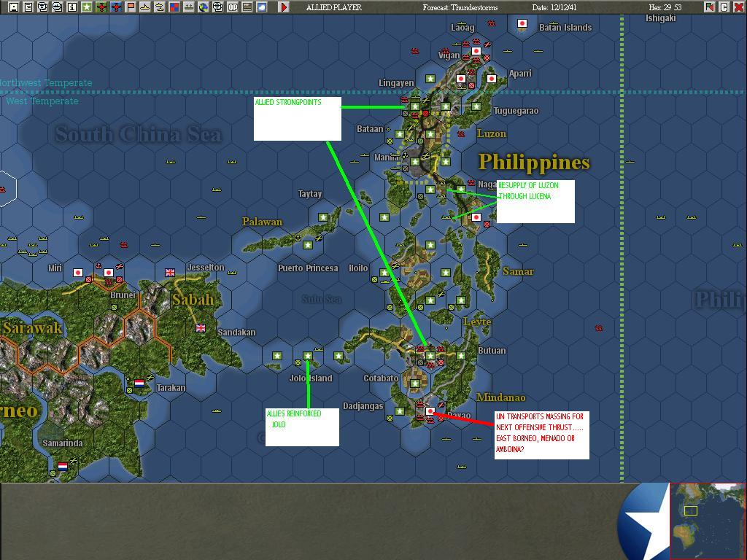
Task: Click the 'Date: 12/12/41' text
Action: click(554, 7)
